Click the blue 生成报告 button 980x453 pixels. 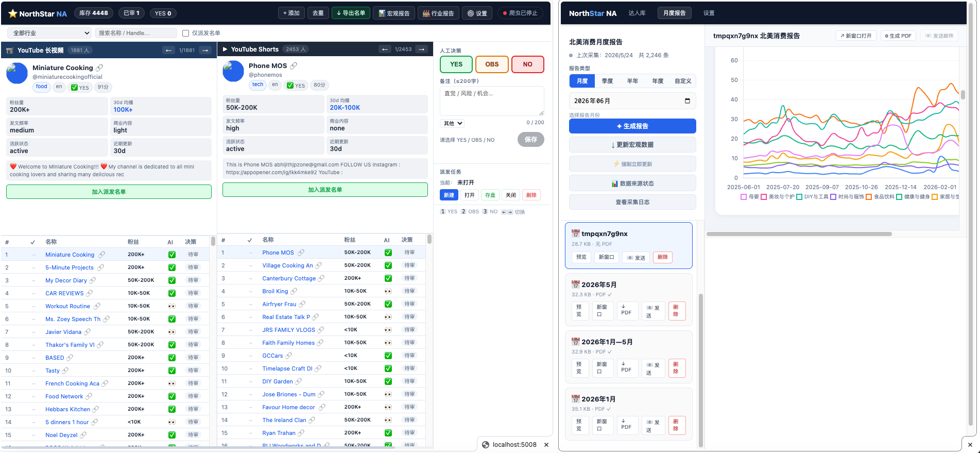pyautogui.click(x=632, y=126)
